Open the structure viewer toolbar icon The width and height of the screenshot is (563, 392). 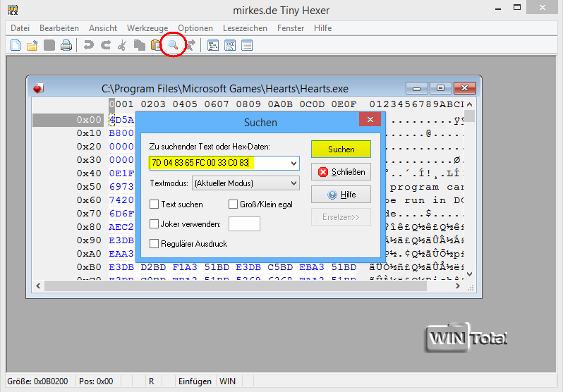coord(213,46)
